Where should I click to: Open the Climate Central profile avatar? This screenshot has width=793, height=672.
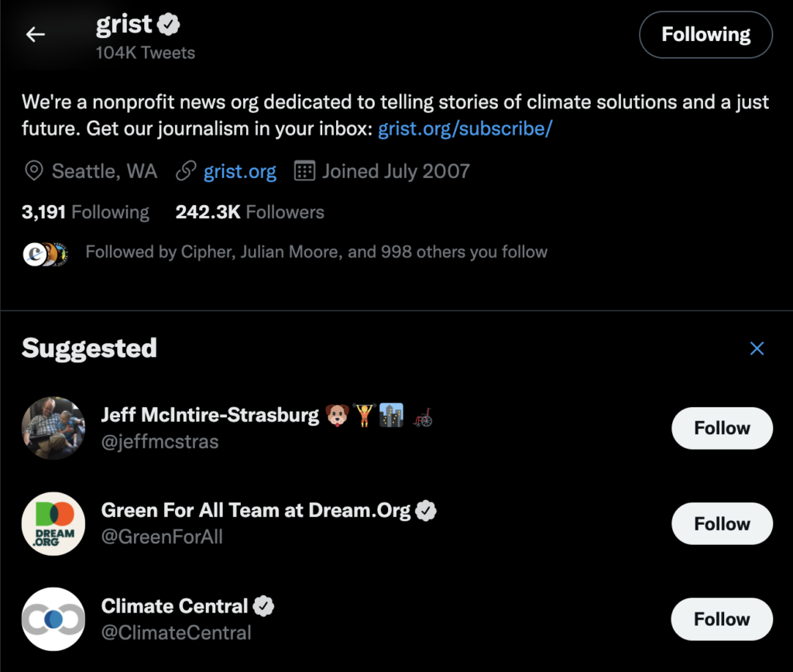tap(53, 619)
